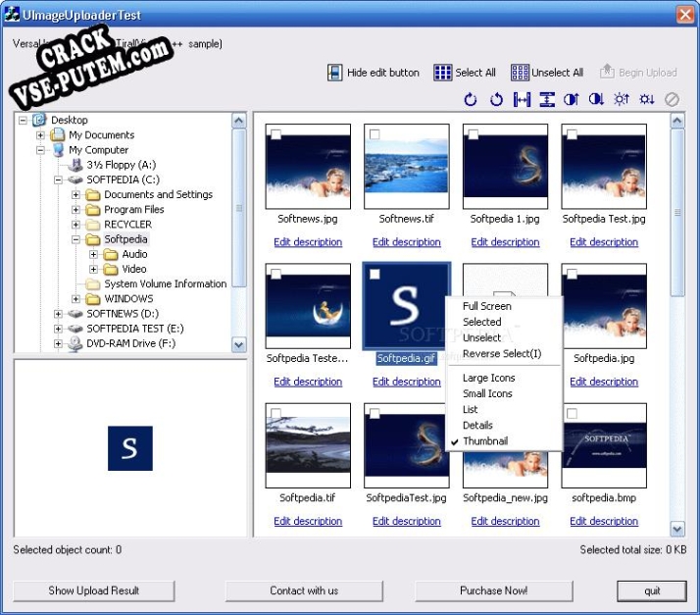This screenshot has width=700, height=615.
Task: Click the Hide edit button icon
Action: tap(335, 73)
